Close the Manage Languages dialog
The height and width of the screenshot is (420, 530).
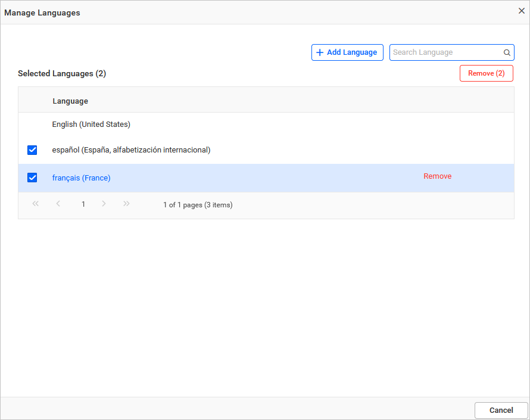[x=521, y=10]
